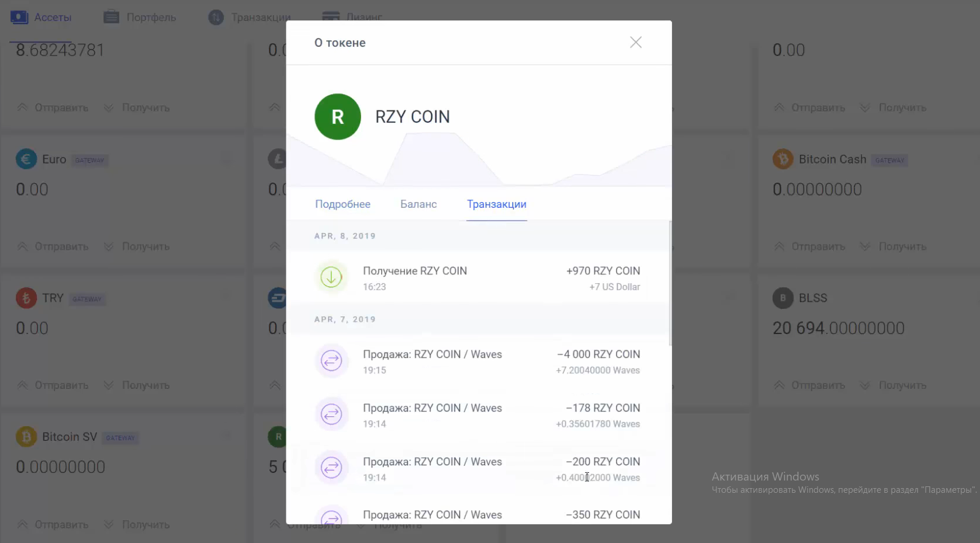Click the Bitcoin Cash asset icon
The image size is (980, 543).
[783, 159]
